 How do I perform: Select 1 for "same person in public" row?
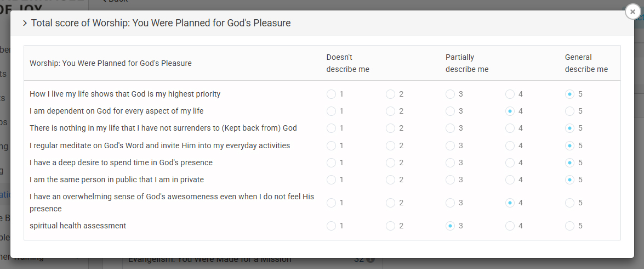click(331, 180)
